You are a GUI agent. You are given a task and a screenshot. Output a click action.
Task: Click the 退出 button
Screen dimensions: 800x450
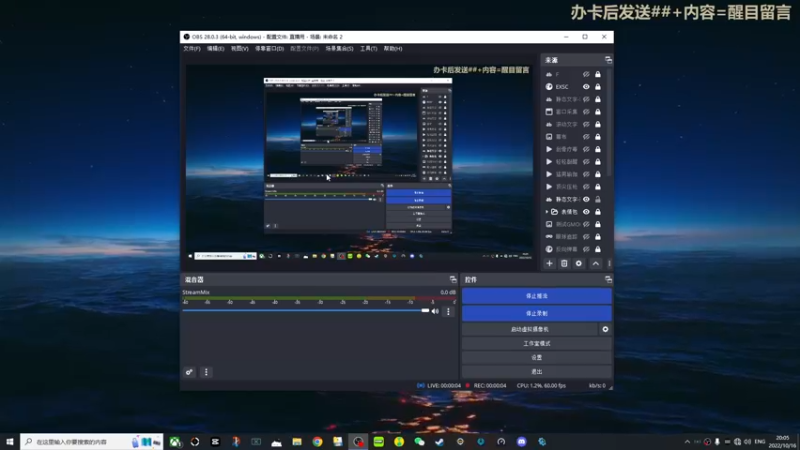pos(537,371)
